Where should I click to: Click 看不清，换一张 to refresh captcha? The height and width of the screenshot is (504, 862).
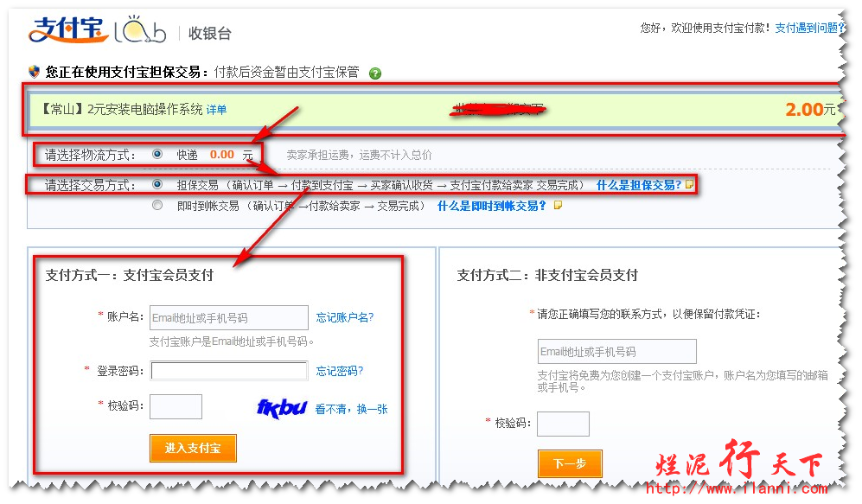click(351, 409)
